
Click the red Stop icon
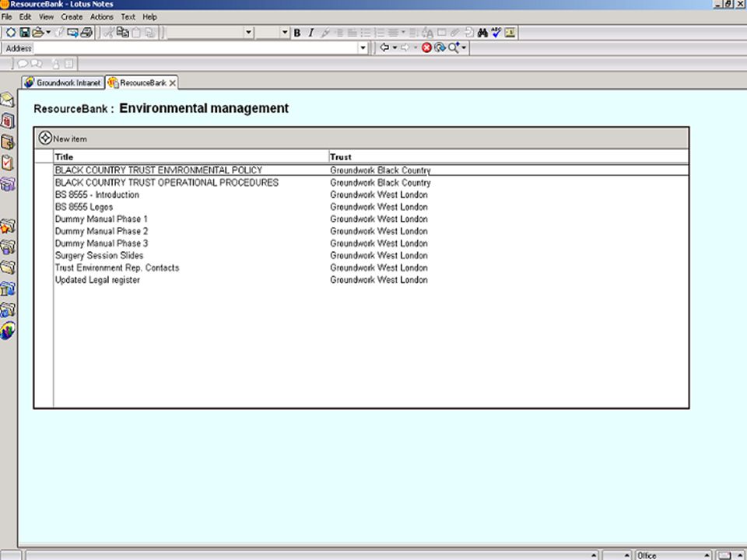(x=426, y=47)
